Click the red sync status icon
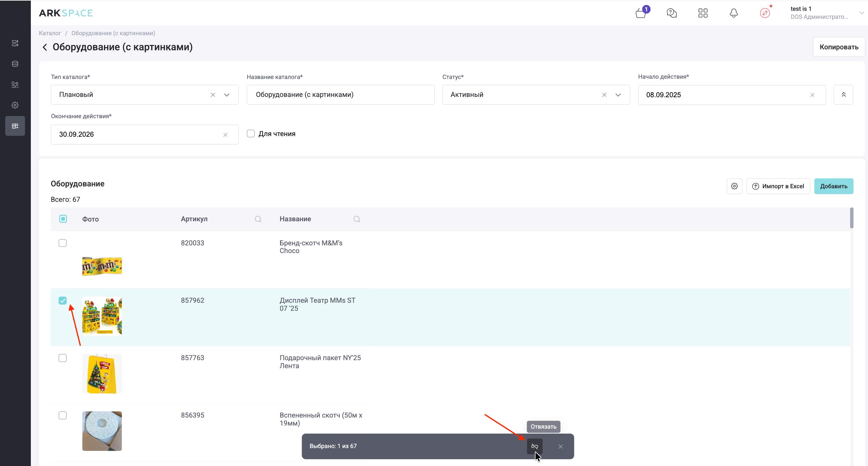This screenshot has height=466, width=868. coord(765,13)
